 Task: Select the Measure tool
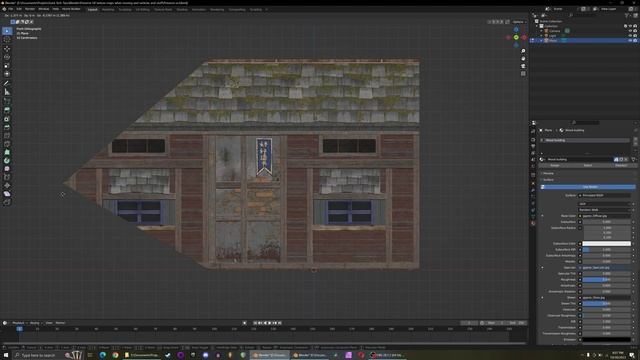pyautogui.click(x=7, y=92)
